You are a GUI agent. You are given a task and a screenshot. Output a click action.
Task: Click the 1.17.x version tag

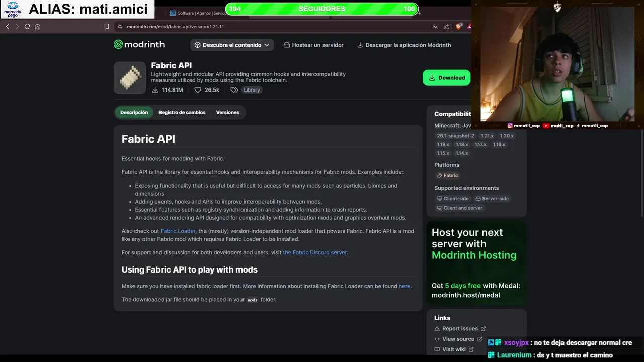[x=480, y=144]
